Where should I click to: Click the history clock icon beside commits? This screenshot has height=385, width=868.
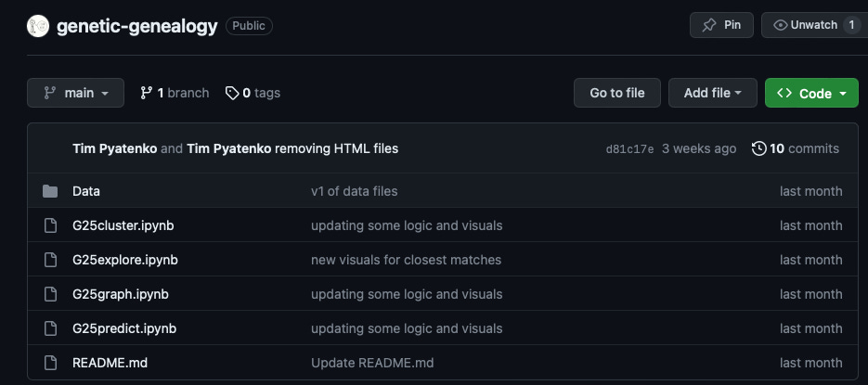tap(759, 148)
